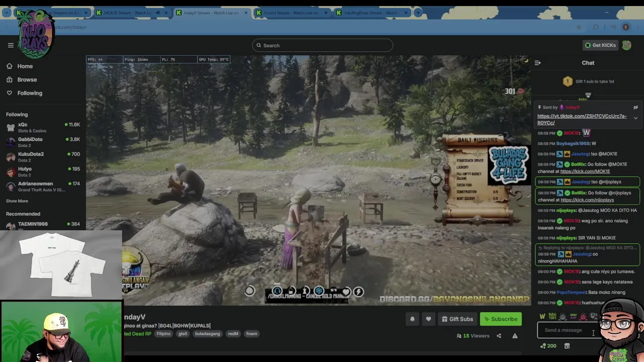Open xQc channel in Following list
The height and width of the screenshot is (362, 644).
pyautogui.click(x=43, y=127)
